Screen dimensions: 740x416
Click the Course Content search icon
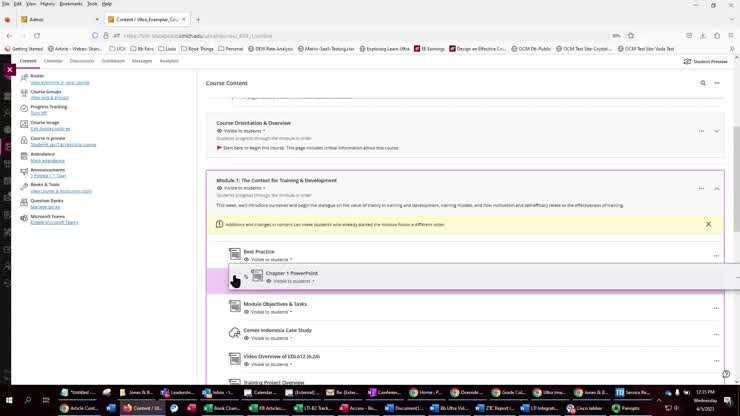[x=702, y=83]
